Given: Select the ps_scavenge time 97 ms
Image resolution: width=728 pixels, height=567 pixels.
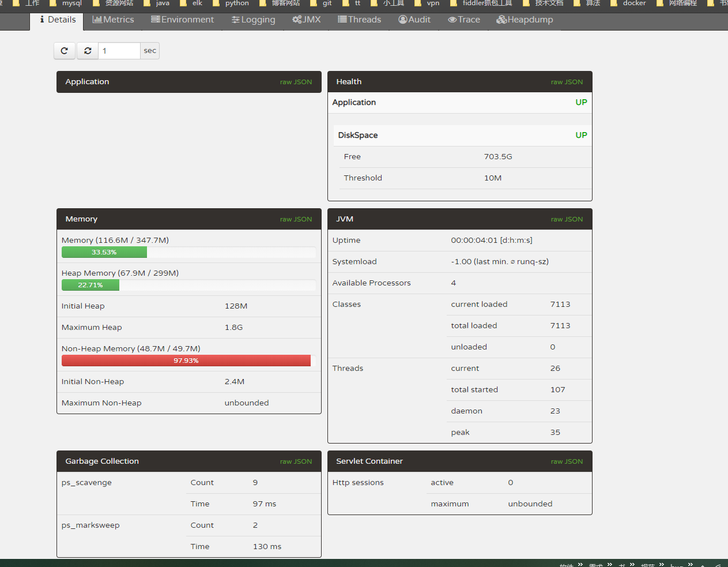Looking at the screenshot, I should [265, 504].
